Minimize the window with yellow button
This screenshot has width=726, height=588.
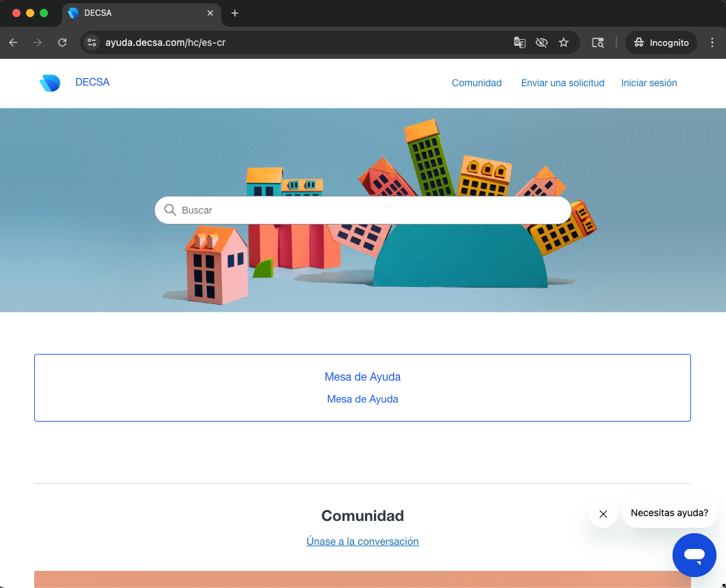point(30,13)
